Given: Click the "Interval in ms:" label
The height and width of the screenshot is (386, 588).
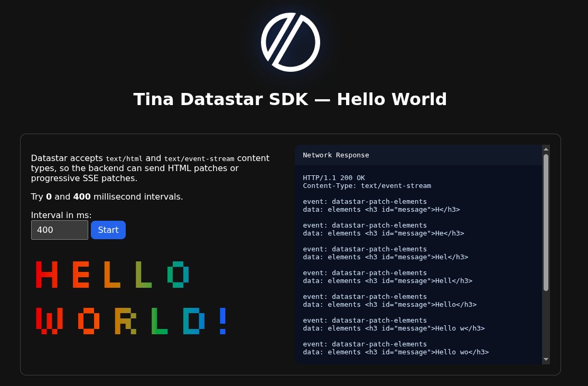Looking at the screenshot, I should (x=61, y=215).
